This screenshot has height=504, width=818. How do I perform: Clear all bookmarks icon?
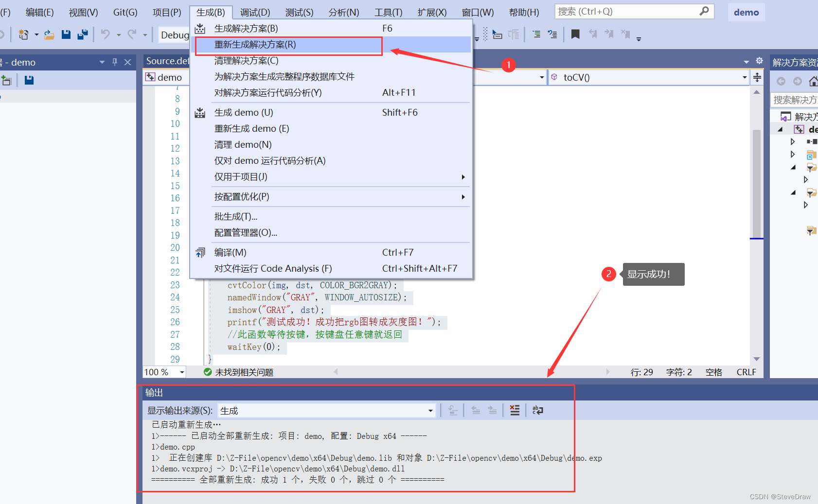pos(625,34)
